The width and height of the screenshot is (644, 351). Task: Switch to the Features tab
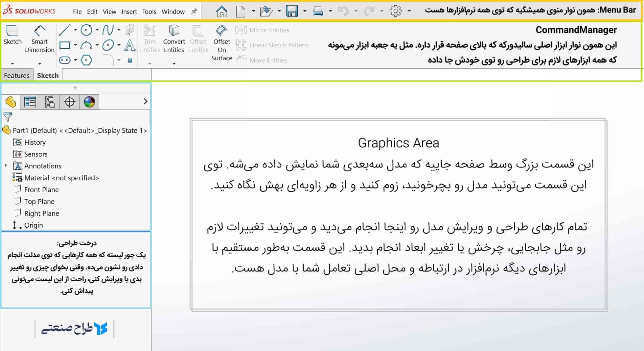[17, 75]
